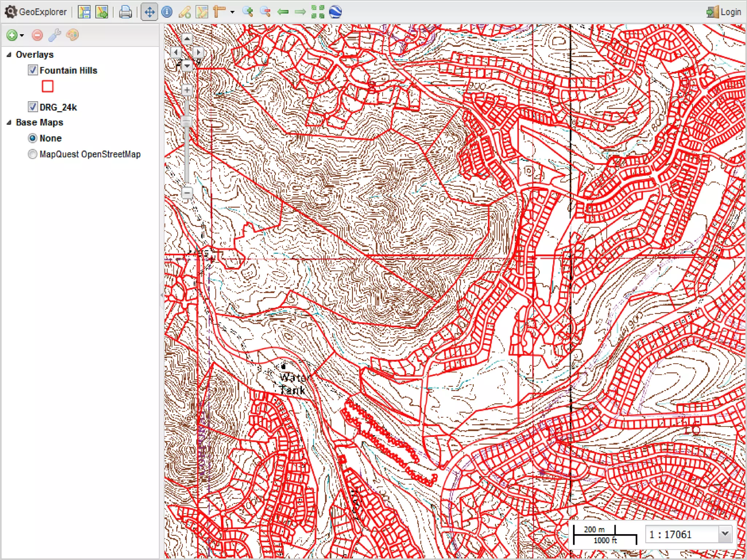Click the GeoExplorer about button
This screenshot has width=747, height=560.
[36, 12]
